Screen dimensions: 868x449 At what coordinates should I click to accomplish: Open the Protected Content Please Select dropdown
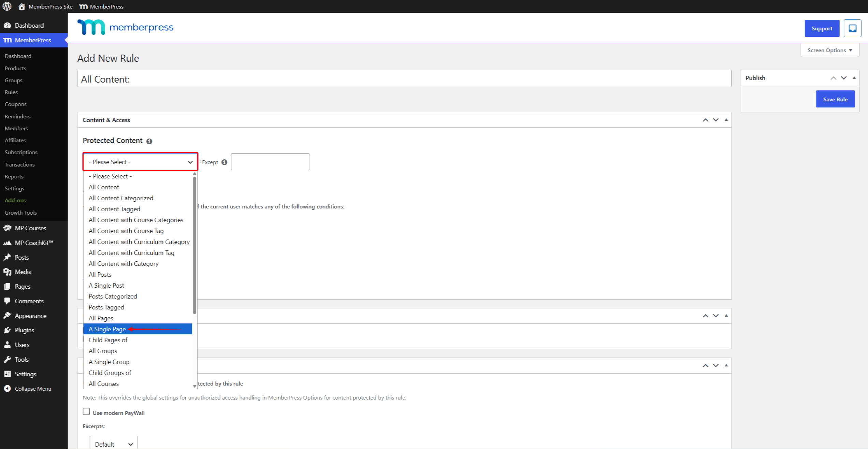pos(140,162)
